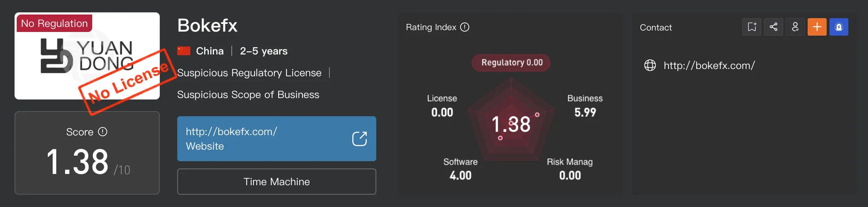Open the blue bokefx.com Website card
Screen dimensions: 868x207
click(277, 139)
